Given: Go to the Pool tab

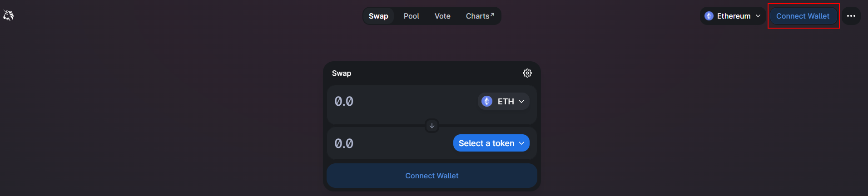Looking at the screenshot, I should tap(412, 16).
